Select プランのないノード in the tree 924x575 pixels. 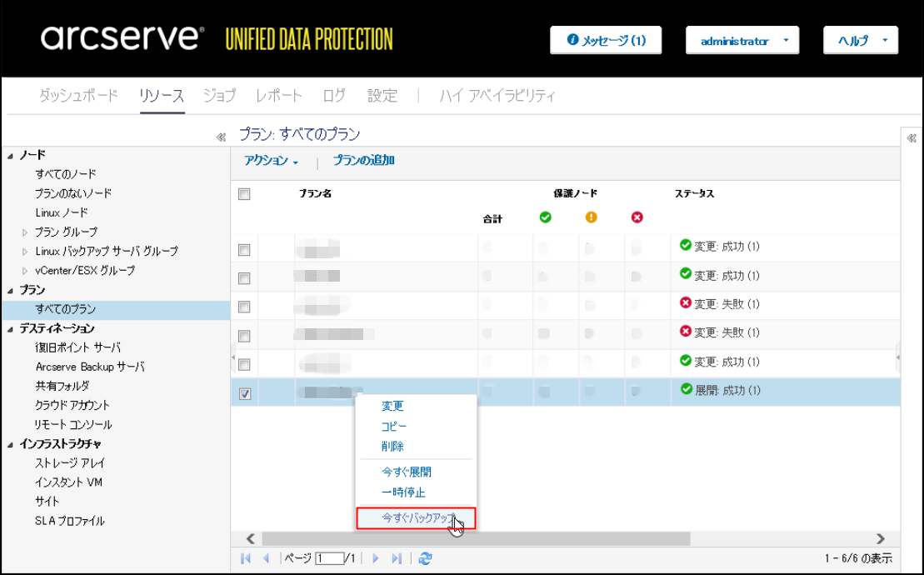coord(73,193)
